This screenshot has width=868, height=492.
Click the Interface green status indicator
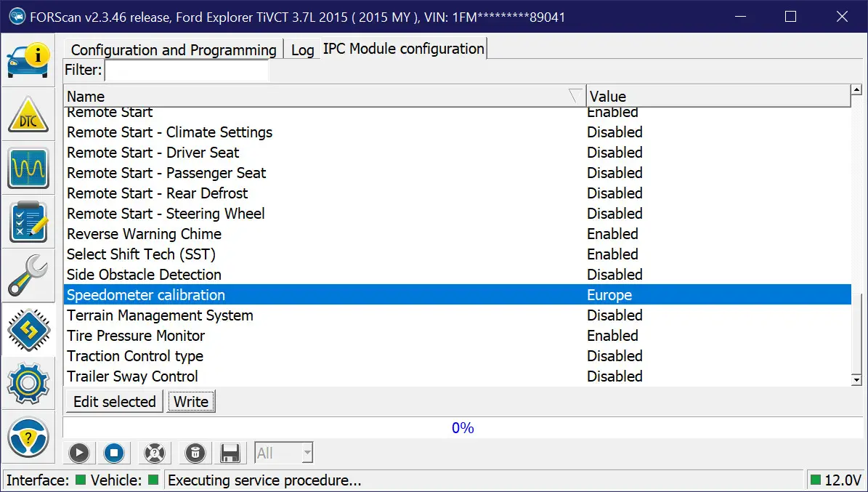click(81, 480)
